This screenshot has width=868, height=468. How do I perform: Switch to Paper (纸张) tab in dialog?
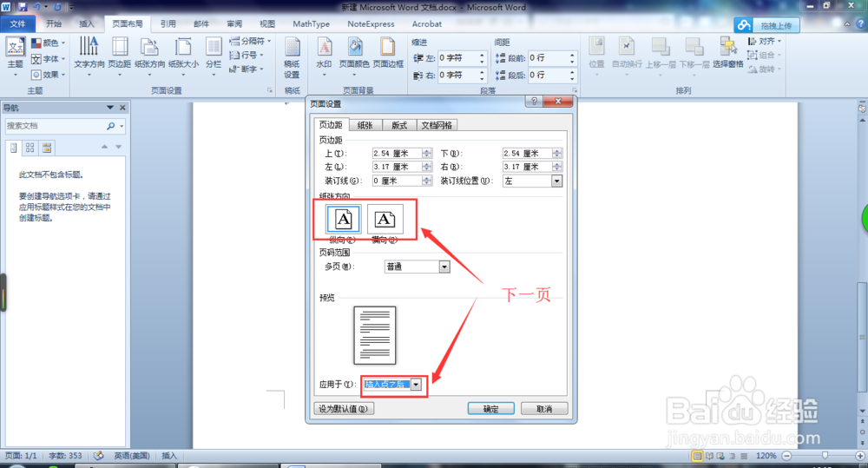pos(365,125)
